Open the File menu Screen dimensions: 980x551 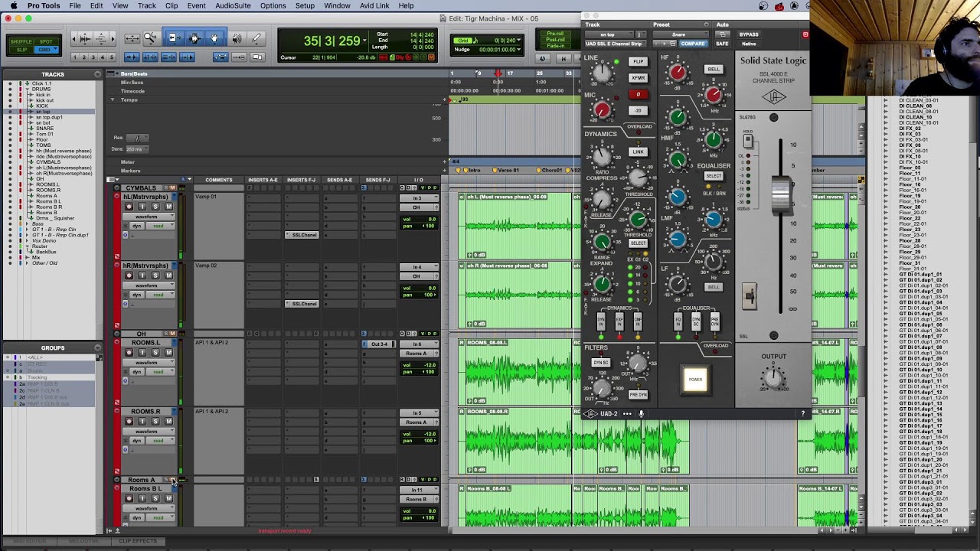click(x=75, y=6)
